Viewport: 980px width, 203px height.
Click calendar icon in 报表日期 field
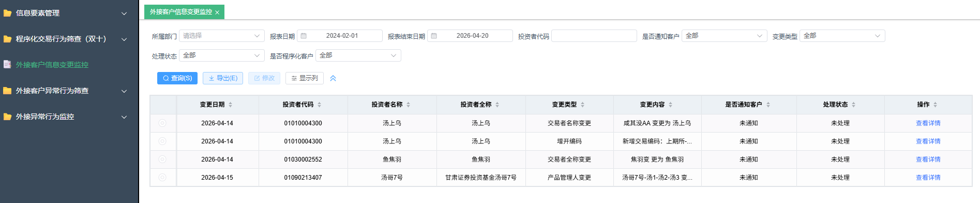click(304, 36)
